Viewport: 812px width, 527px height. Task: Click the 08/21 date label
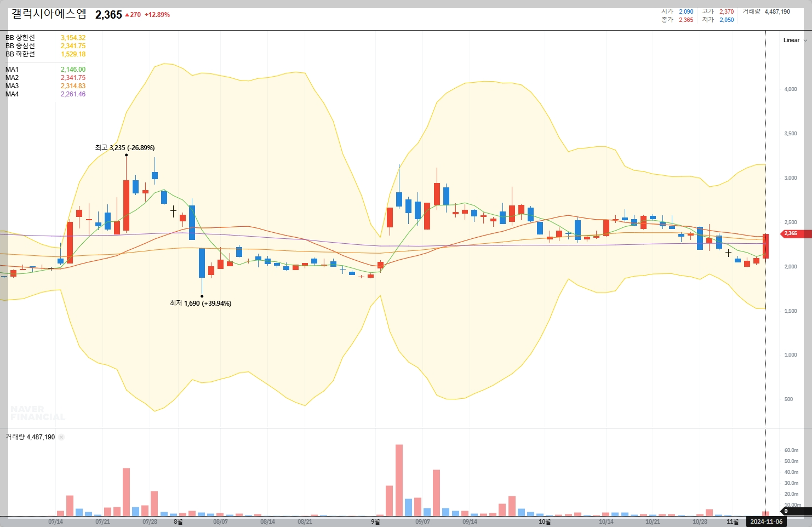(305, 522)
